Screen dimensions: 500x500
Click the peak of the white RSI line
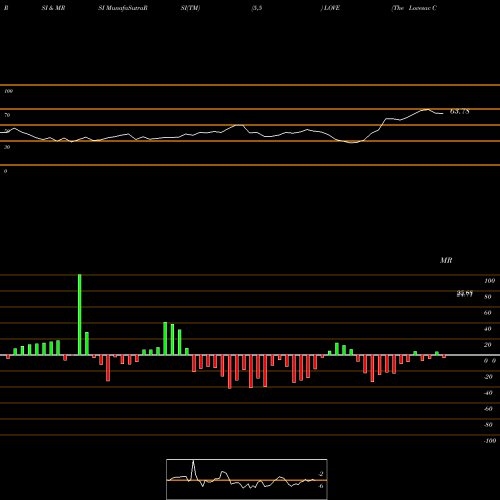[427, 109]
